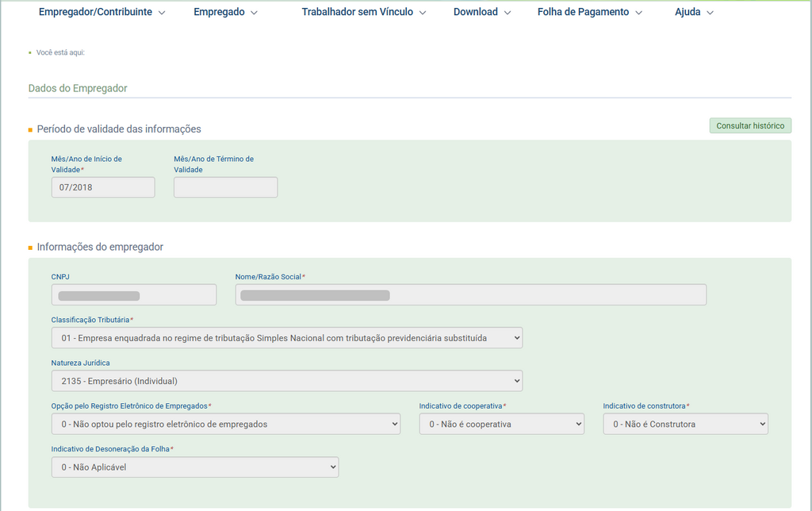Expand the Indicativo de Desoneração da Folha dropdown

pos(194,467)
